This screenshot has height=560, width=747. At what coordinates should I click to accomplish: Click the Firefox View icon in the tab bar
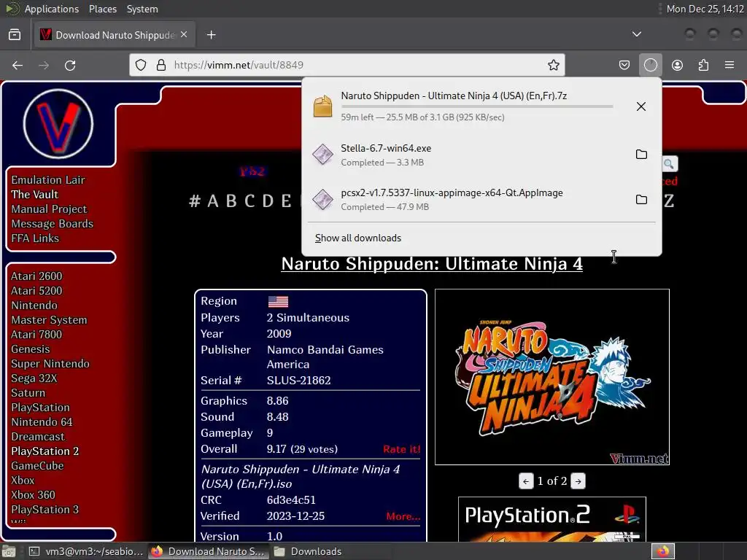pos(15,35)
